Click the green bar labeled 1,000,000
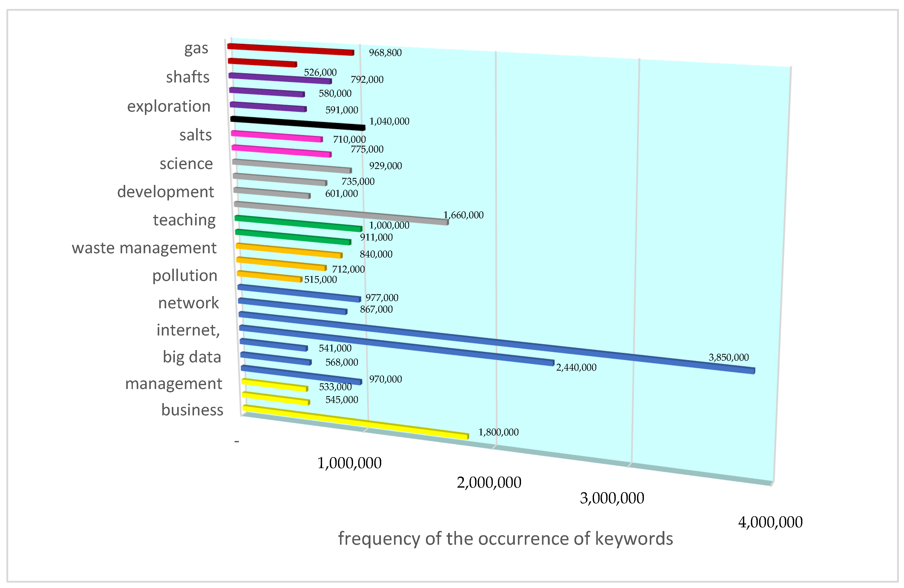This screenshot has width=904, height=588. (x=298, y=223)
